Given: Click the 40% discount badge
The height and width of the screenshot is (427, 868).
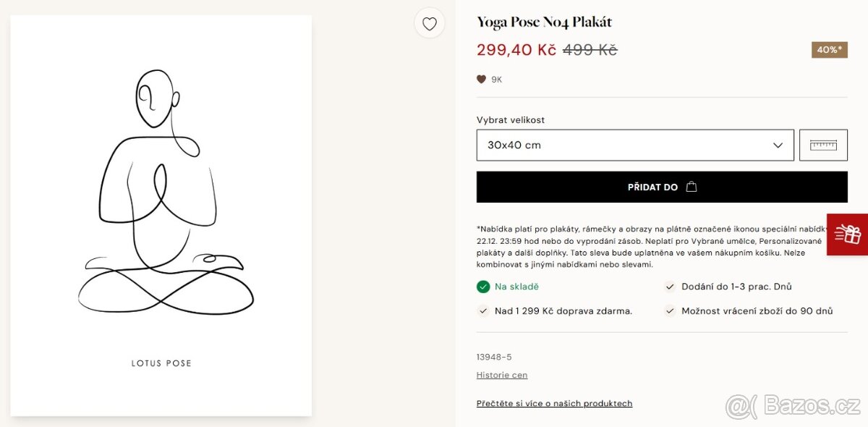Looking at the screenshot, I should pyautogui.click(x=829, y=50).
